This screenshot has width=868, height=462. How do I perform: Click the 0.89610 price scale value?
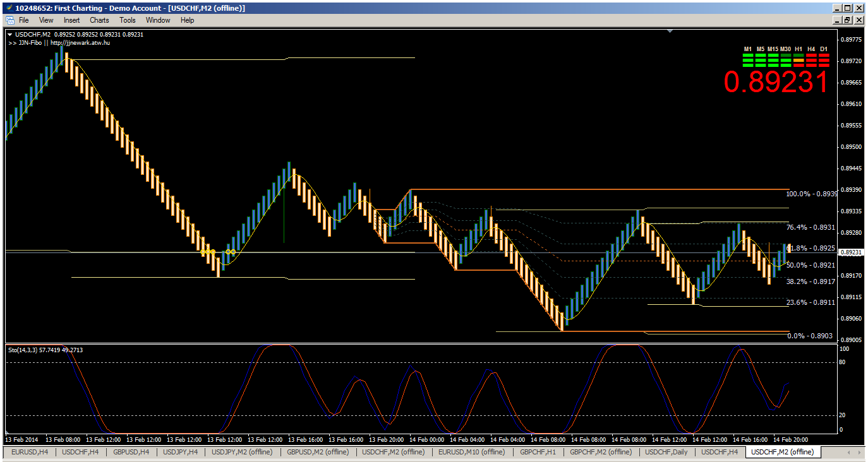[x=852, y=104]
